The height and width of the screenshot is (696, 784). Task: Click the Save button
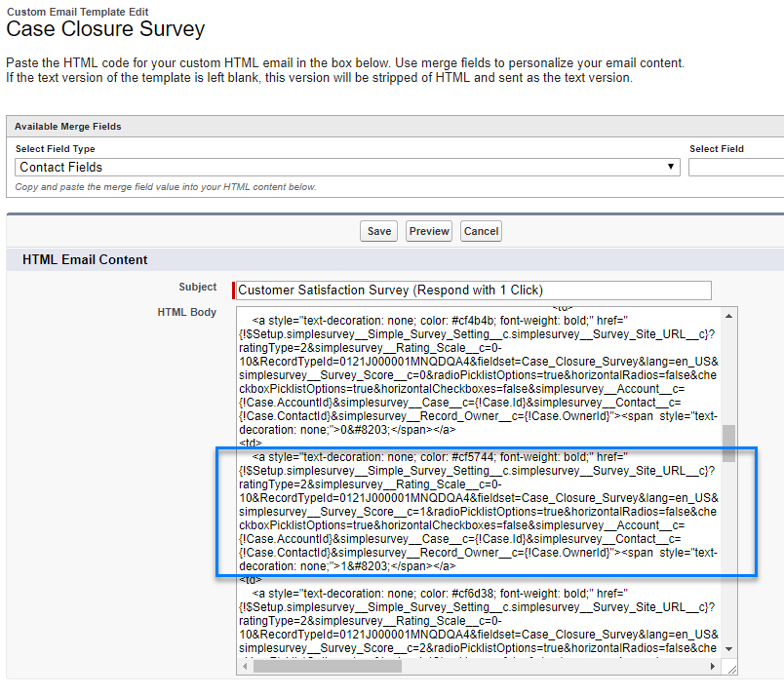[x=378, y=231]
